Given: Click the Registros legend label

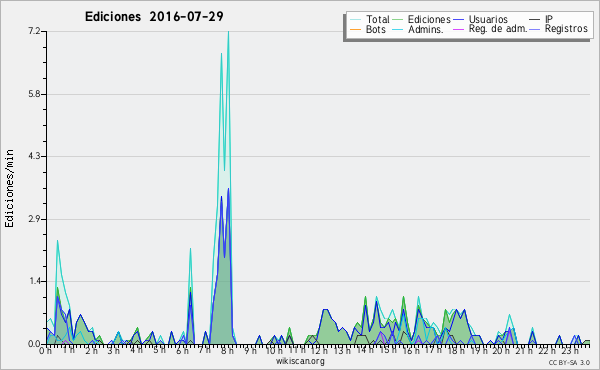Looking at the screenshot, I should tap(566, 29).
